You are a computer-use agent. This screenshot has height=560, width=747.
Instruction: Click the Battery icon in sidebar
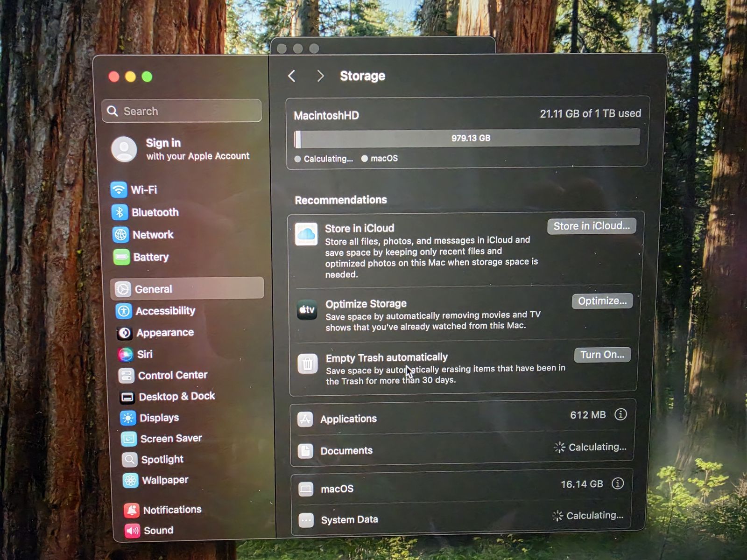pyautogui.click(x=121, y=257)
